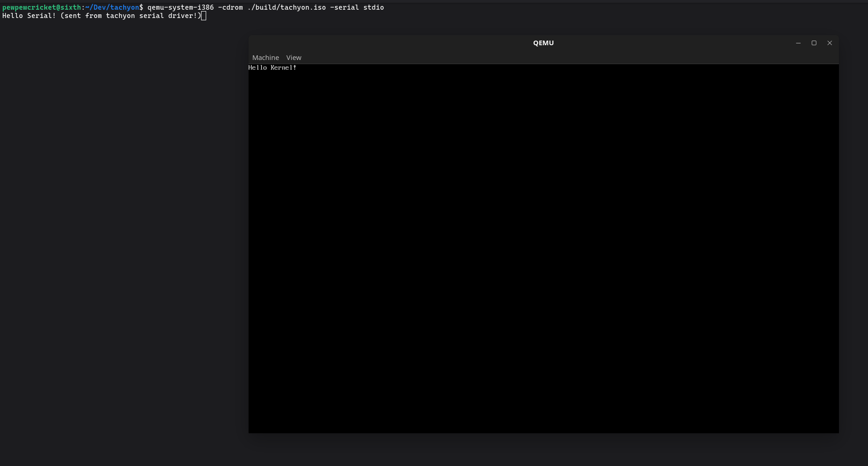Click the "Hello Kernel!" text in QEMU display
This screenshot has width=868, height=466.
(x=272, y=67)
